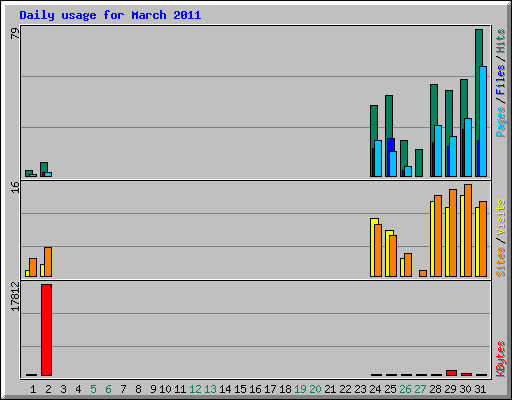Select the orange Sites bar for day 27

click(423, 273)
